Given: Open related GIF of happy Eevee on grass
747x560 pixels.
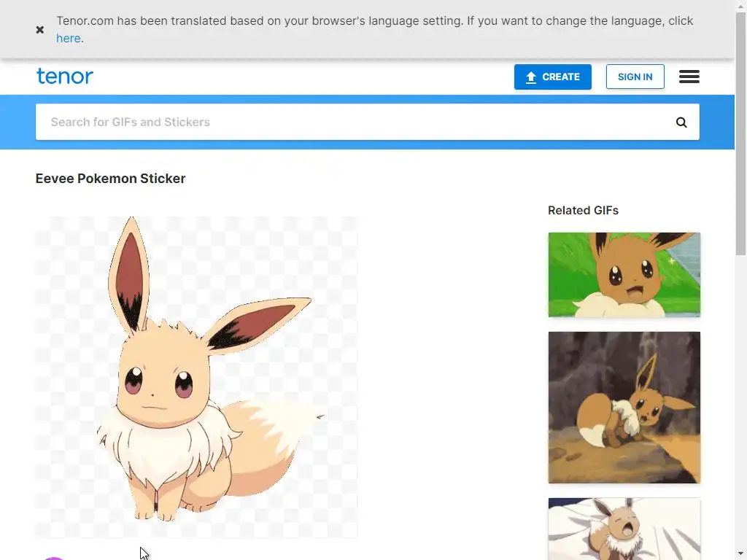Looking at the screenshot, I should [624, 275].
